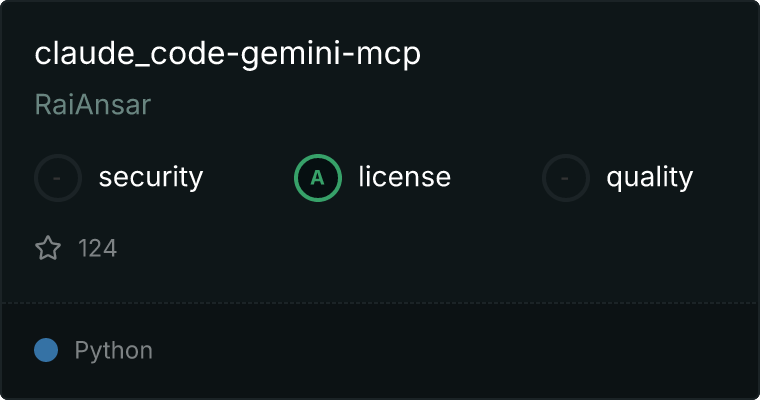Viewport: 760px width, 400px height.
Task: Click the security grade dash badge
Action: pyautogui.click(x=58, y=178)
